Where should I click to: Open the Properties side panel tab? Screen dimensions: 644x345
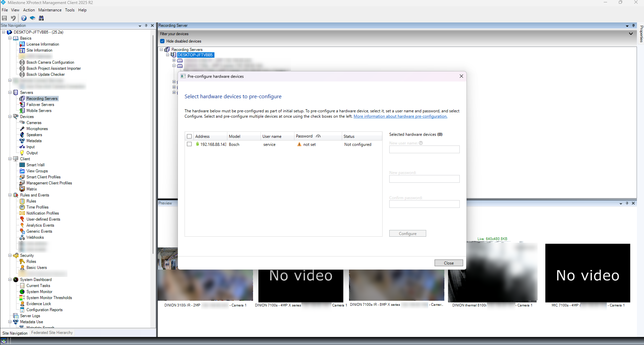pyautogui.click(x=641, y=34)
